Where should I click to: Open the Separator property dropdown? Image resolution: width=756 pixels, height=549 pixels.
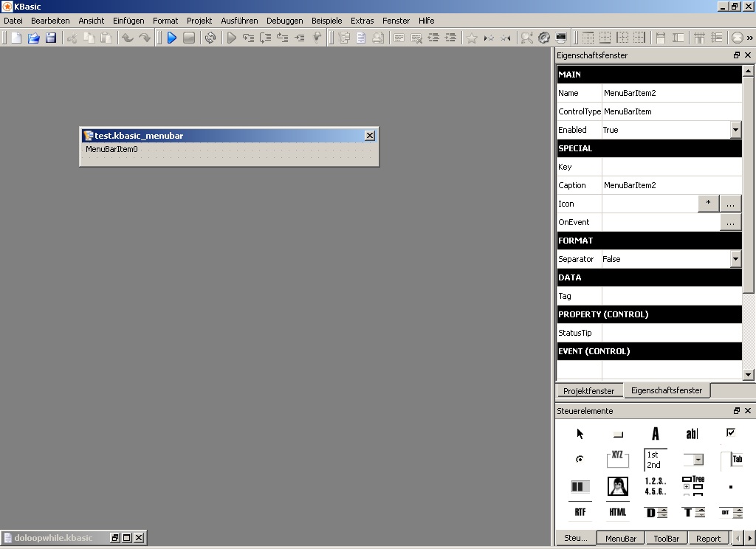[x=735, y=259]
